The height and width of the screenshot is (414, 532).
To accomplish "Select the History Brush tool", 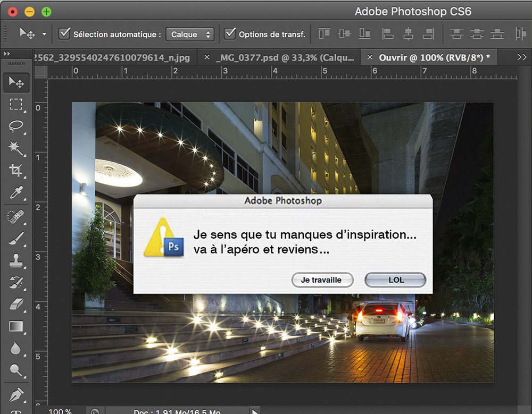I will tap(16, 282).
